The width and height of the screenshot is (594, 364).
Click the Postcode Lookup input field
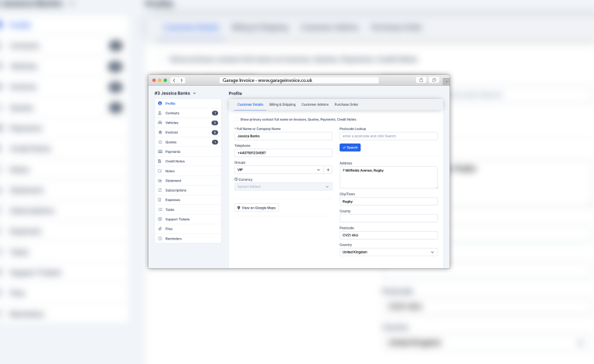pos(388,136)
